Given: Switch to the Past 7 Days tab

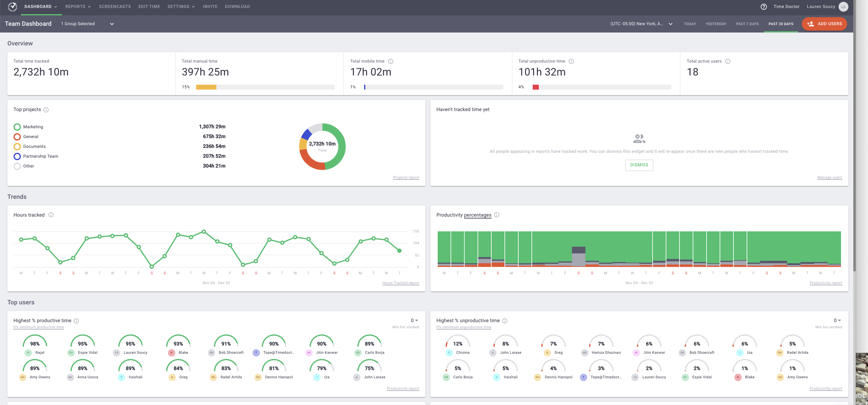Looking at the screenshot, I should pyautogui.click(x=747, y=24).
